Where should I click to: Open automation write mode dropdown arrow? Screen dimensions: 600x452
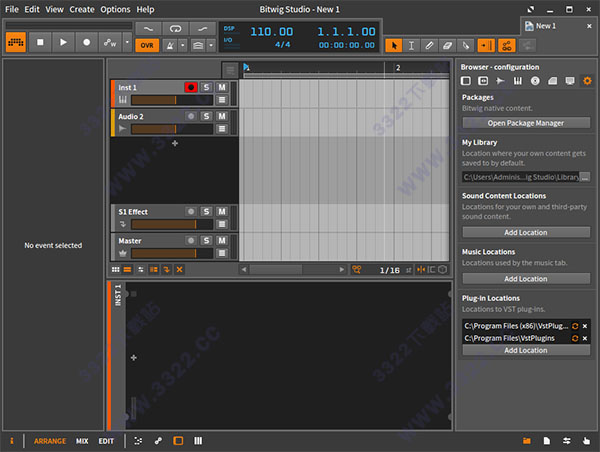pos(127,42)
